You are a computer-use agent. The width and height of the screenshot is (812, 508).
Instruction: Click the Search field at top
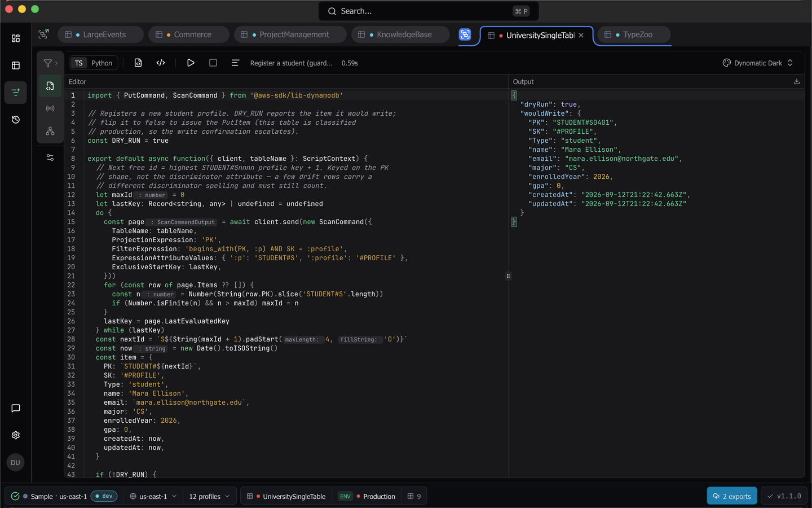tap(429, 11)
